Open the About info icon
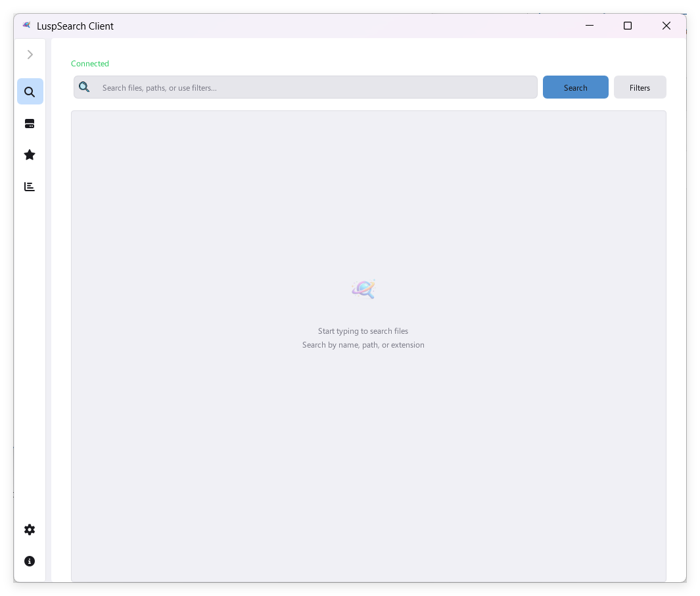The image size is (700, 596). [x=30, y=561]
